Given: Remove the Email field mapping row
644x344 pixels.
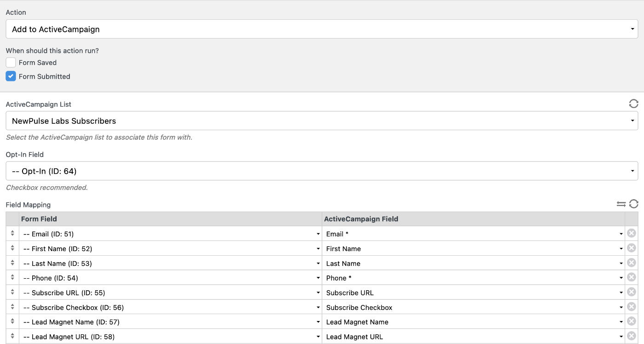Looking at the screenshot, I should pos(631,234).
